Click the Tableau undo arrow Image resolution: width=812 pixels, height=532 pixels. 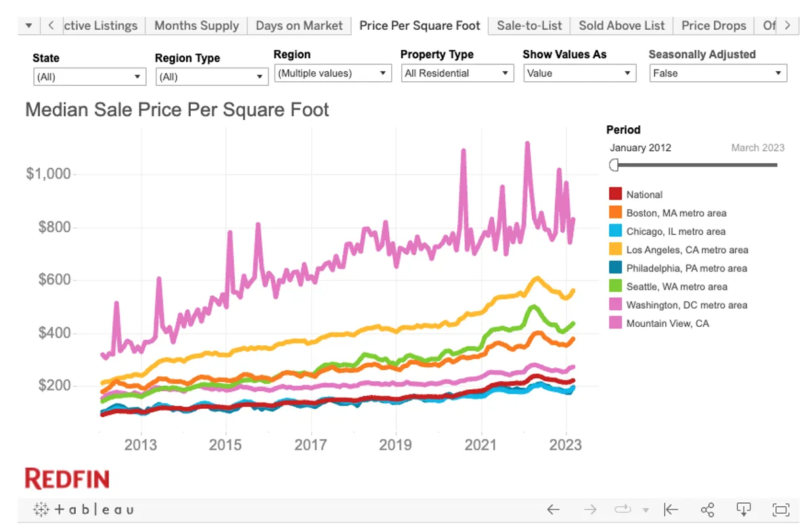click(554, 510)
